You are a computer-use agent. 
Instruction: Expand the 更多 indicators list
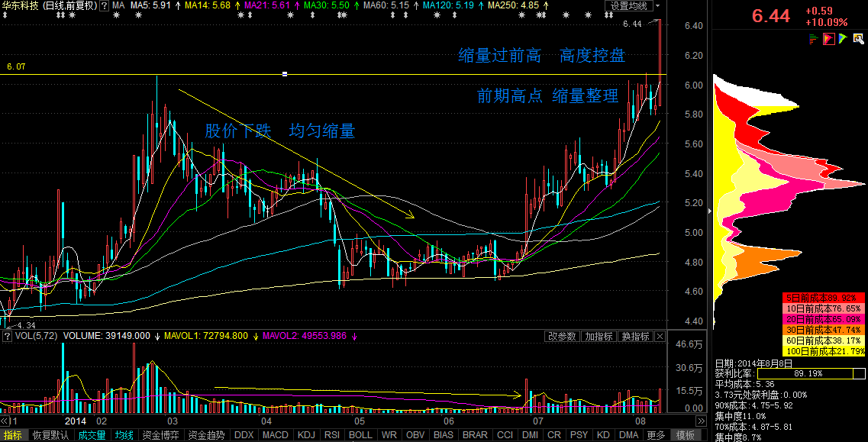point(655,435)
